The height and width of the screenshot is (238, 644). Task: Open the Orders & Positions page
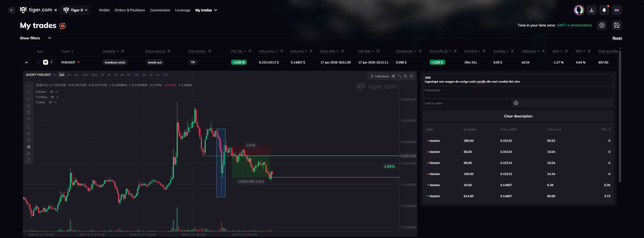tap(130, 10)
